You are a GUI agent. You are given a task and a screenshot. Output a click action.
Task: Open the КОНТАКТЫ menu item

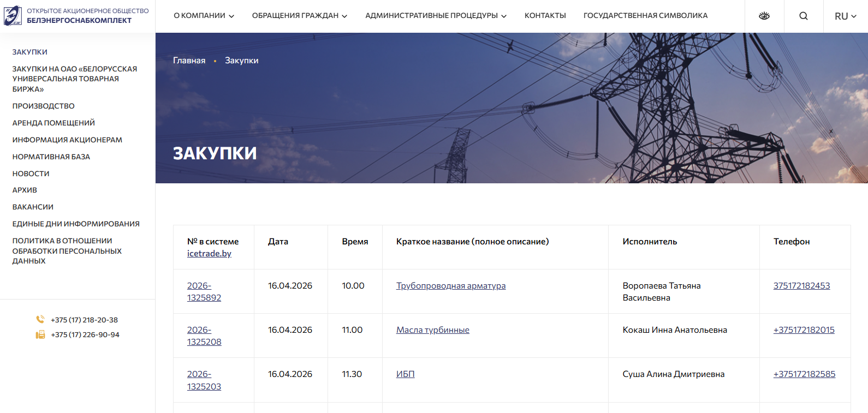pyautogui.click(x=545, y=16)
